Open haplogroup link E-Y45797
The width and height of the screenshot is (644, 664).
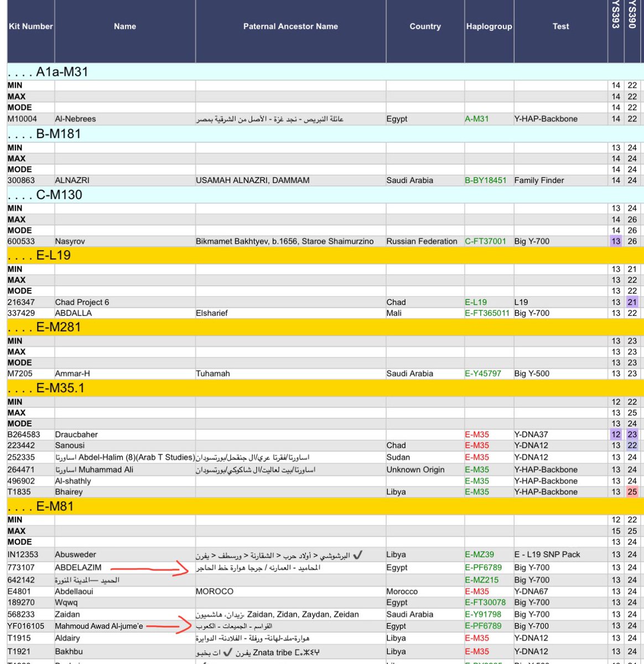pos(483,373)
